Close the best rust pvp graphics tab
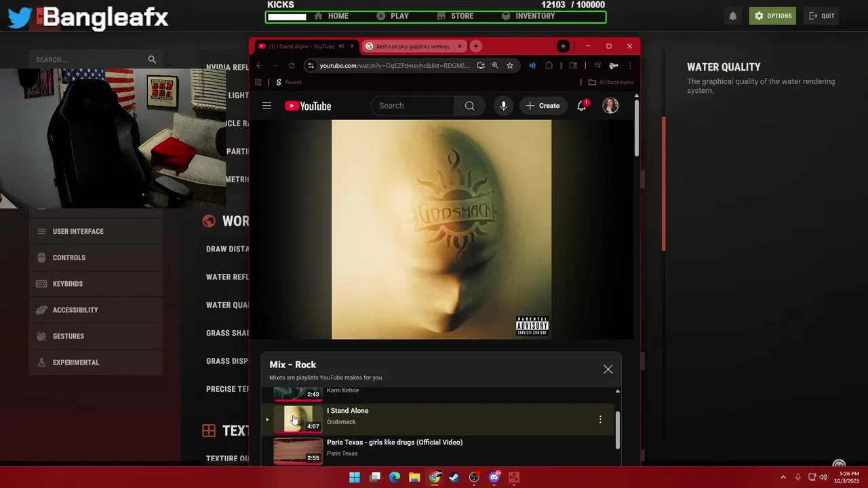 click(x=459, y=46)
